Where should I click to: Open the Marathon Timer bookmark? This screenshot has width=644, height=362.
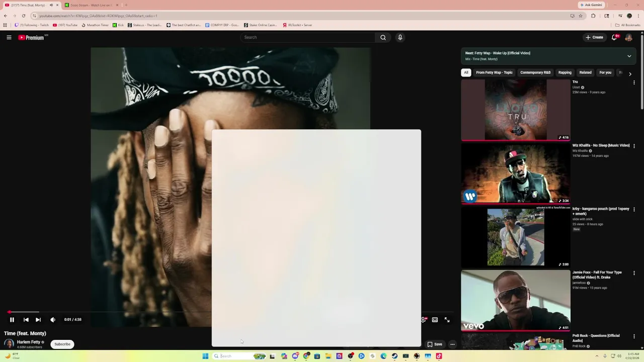95,25
